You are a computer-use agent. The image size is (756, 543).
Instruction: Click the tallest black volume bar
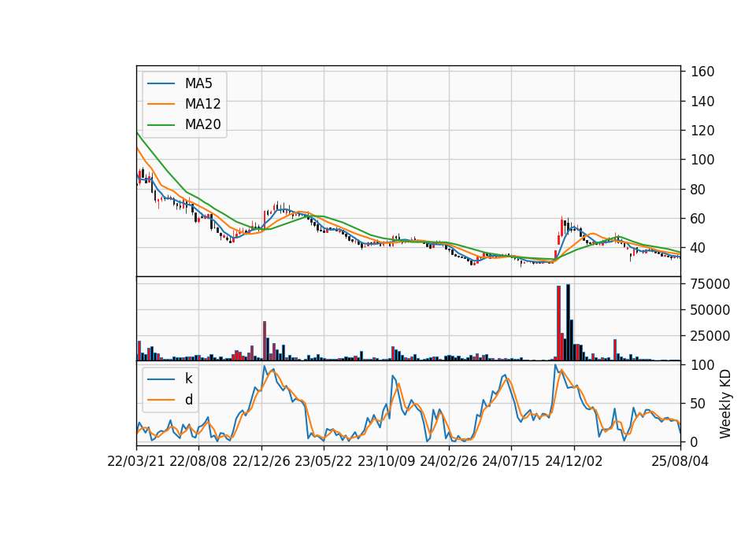(x=568, y=323)
